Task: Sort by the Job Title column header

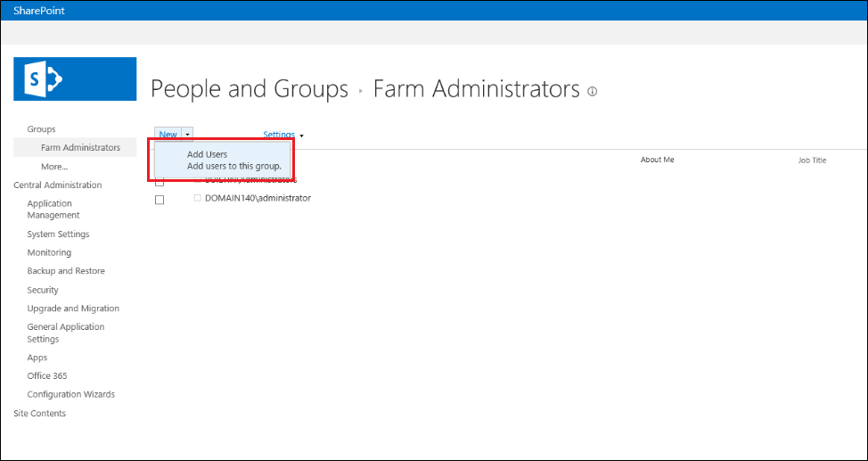Action: (812, 161)
